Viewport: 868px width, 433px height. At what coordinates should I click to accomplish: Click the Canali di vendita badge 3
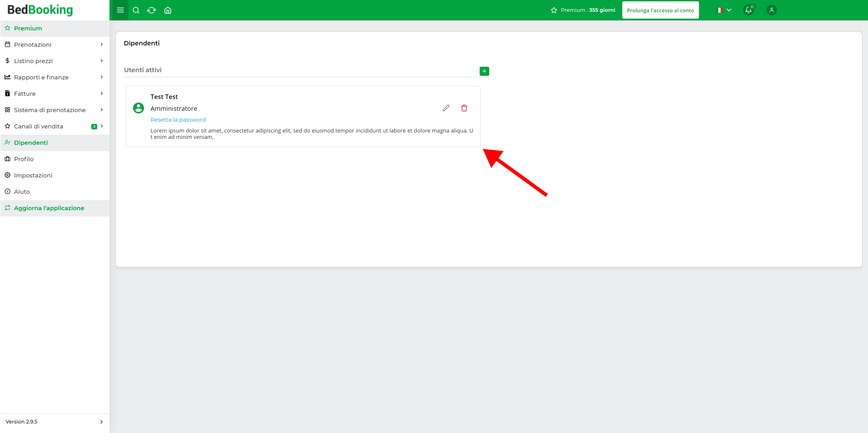94,127
